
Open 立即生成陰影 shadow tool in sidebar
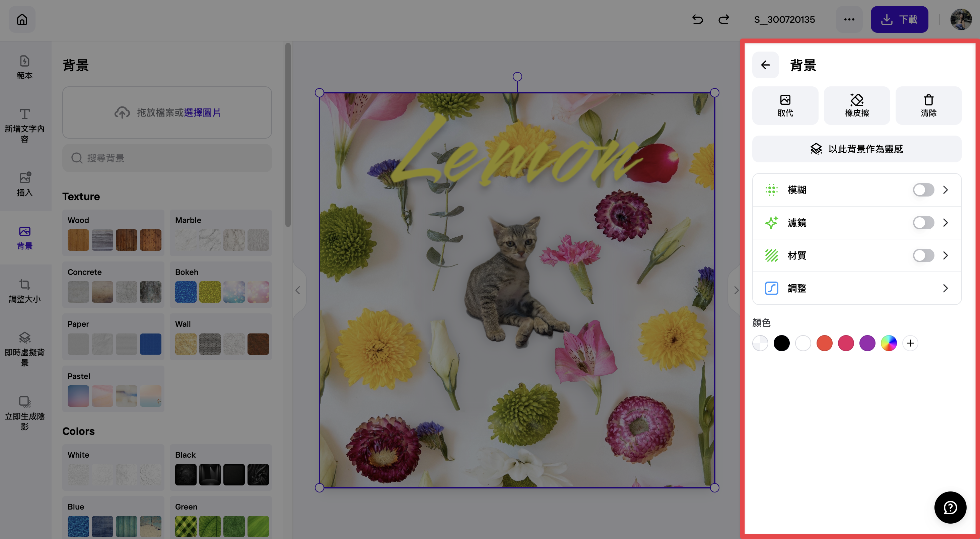click(25, 413)
